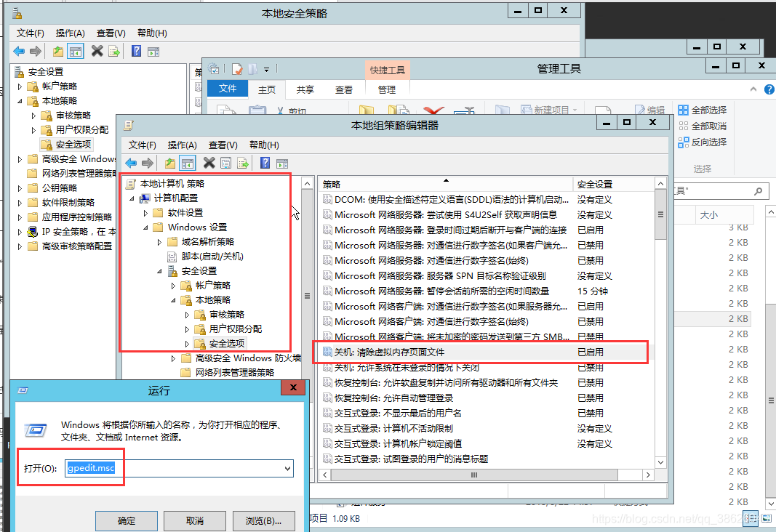Click action pane icon in 本地安全策略 toolbar
The height and width of the screenshot is (532, 776).
click(153, 51)
